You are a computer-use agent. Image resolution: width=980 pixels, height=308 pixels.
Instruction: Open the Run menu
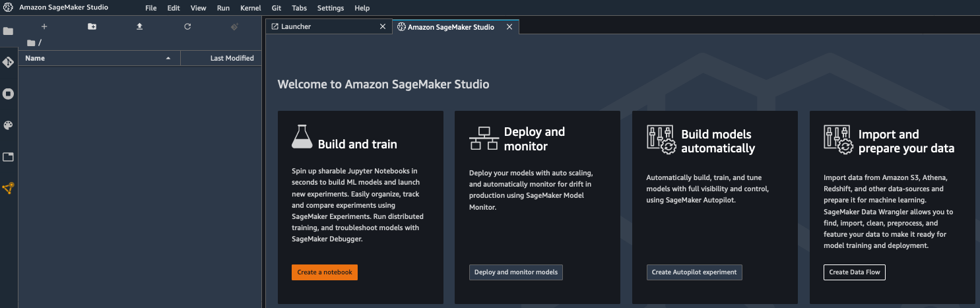223,8
